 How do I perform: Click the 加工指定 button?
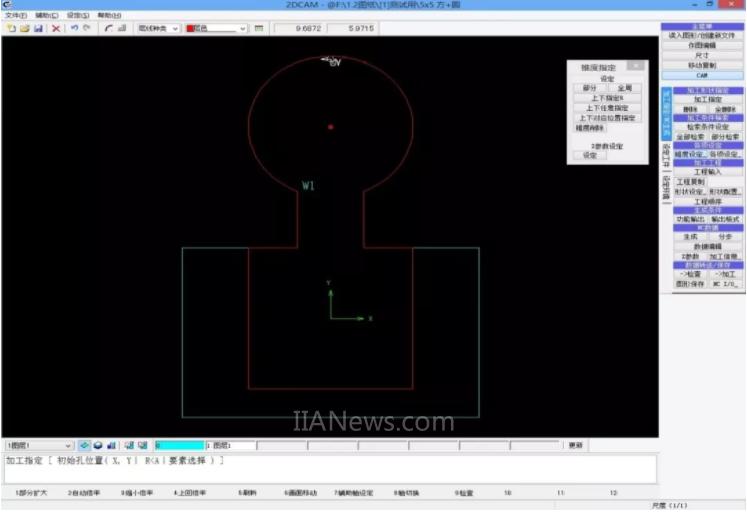coord(702,99)
